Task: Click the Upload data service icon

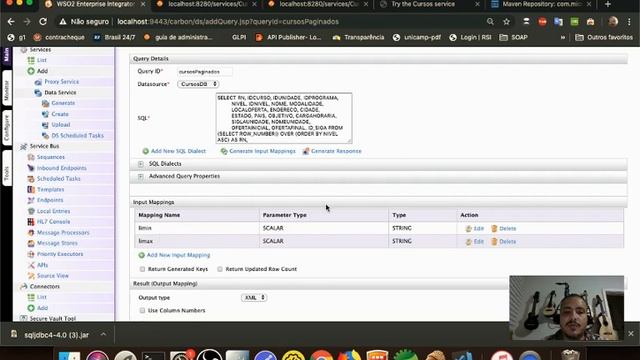Action: tap(45, 125)
